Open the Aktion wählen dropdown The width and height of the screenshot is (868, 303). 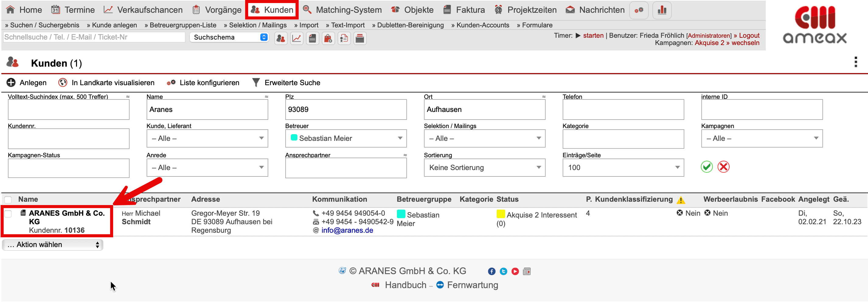pos(53,245)
